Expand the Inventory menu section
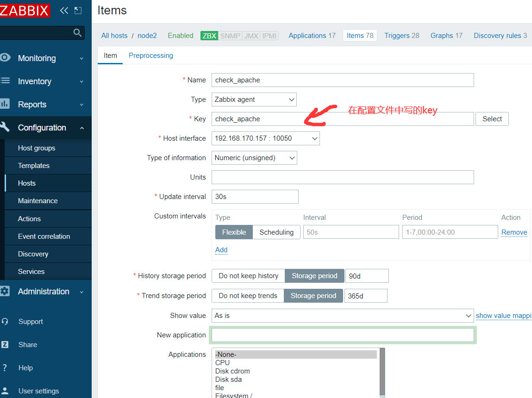 pos(46,81)
